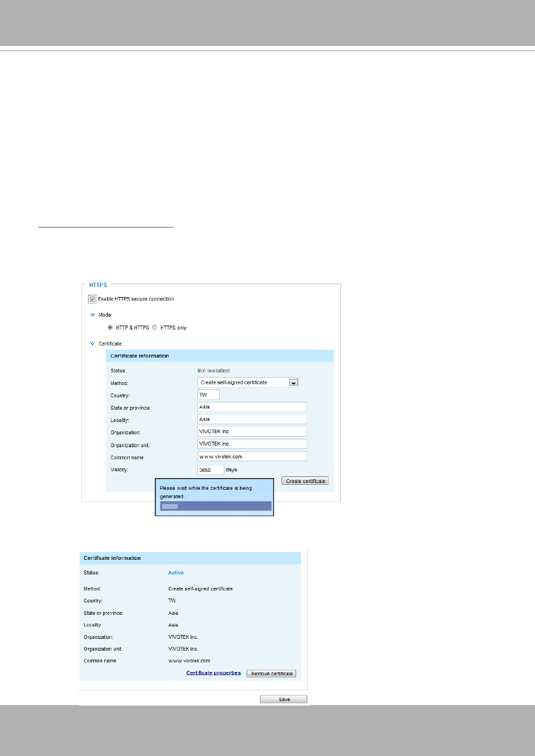The height and width of the screenshot is (756, 535).
Task: Open the Certificate properties link
Action: tap(213, 673)
